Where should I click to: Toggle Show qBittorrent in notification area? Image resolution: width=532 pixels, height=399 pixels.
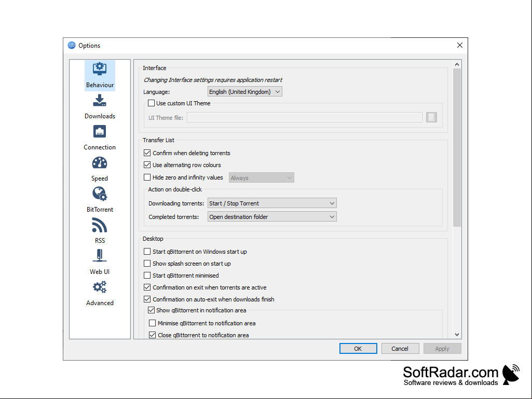tap(152, 310)
